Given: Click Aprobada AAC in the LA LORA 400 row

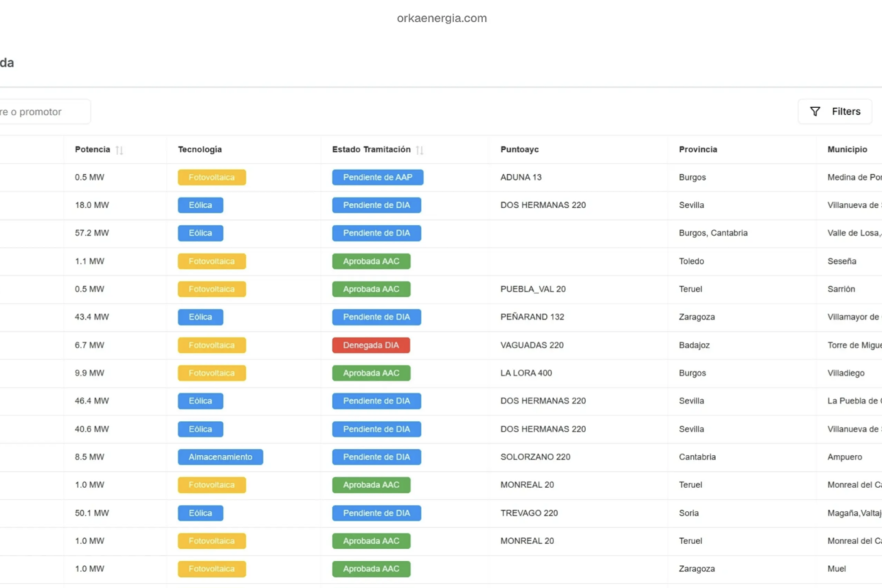Looking at the screenshot, I should tap(371, 373).
